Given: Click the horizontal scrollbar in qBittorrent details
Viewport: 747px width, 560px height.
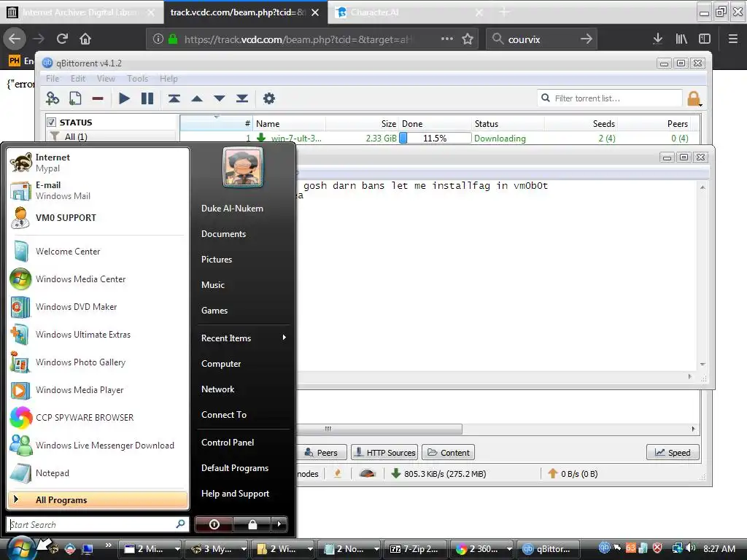Looking at the screenshot, I should [x=379, y=429].
